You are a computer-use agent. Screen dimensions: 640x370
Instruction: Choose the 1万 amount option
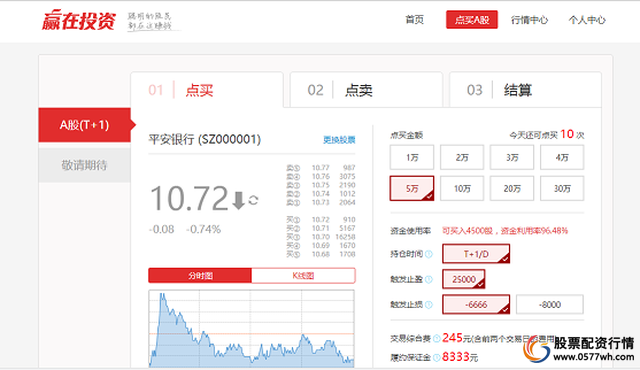[x=412, y=157]
